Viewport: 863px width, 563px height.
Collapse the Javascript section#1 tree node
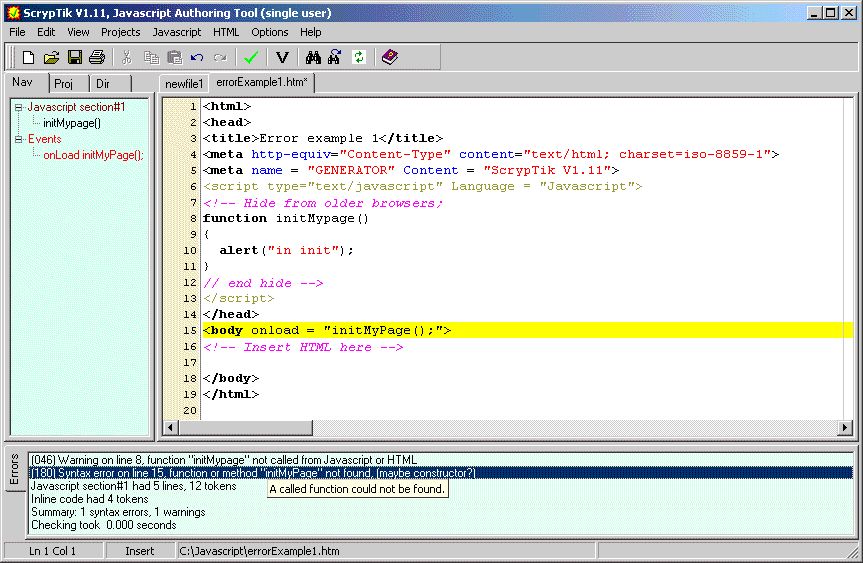tap(18, 107)
